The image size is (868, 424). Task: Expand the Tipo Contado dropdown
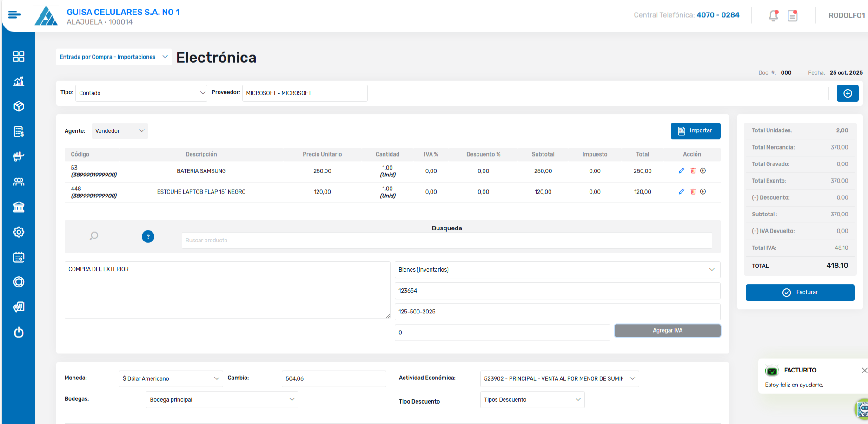[141, 93]
